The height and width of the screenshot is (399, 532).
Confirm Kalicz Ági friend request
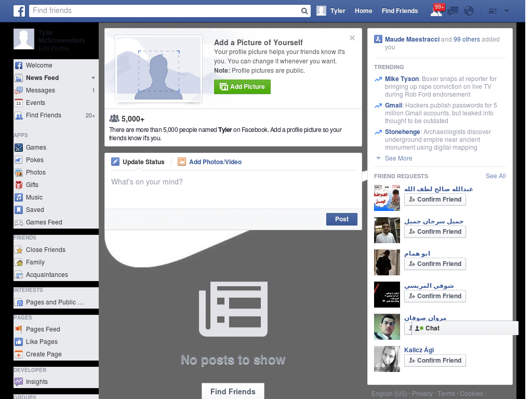[x=435, y=361]
